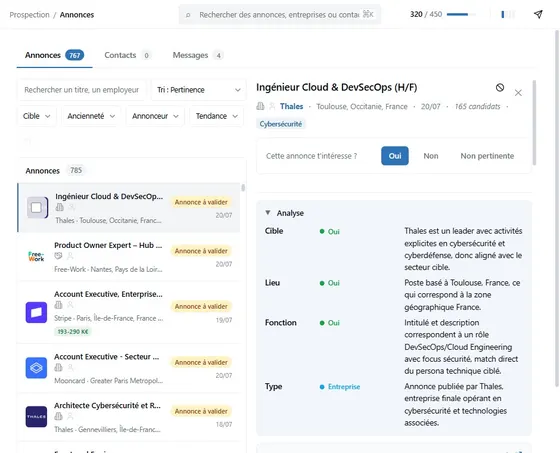The height and width of the screenshot is (453, 560).
Task: Open the Tri : Pertinence sort dropdown
Action: 199,90
